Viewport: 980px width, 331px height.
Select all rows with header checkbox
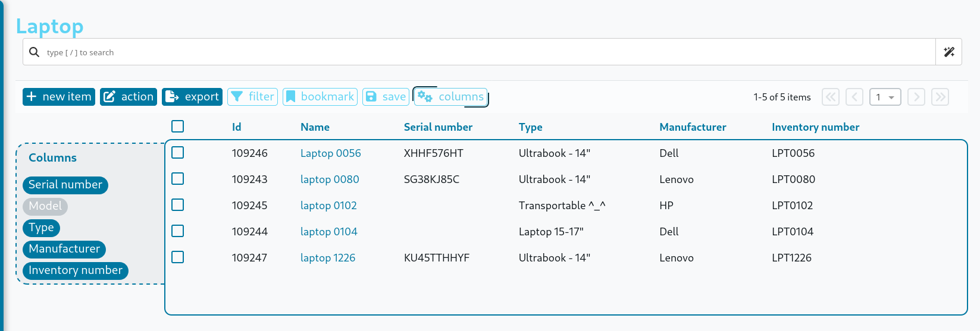click(x=177, y=127)
